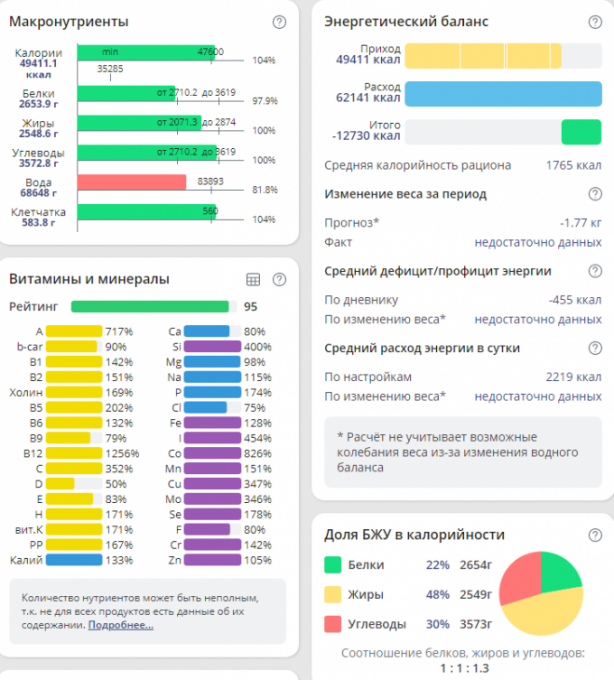Follow the Подробнее... link
Viewport: 614px width, 680px height.
click(120, 625)
